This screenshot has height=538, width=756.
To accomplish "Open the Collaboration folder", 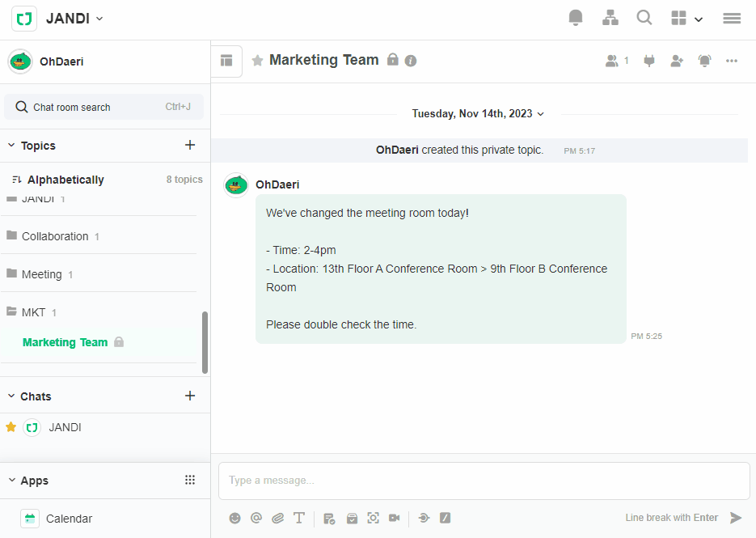I will [x=55, y=236].
